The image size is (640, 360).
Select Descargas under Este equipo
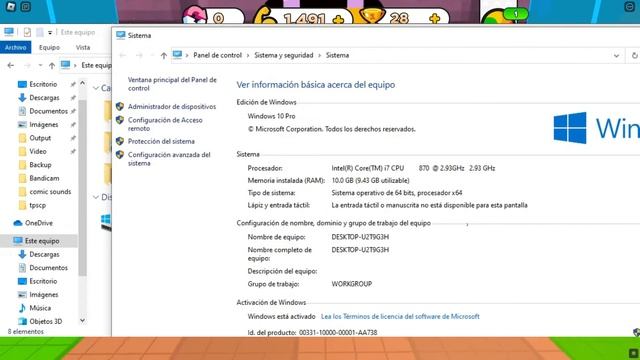(x=44, y=254)
